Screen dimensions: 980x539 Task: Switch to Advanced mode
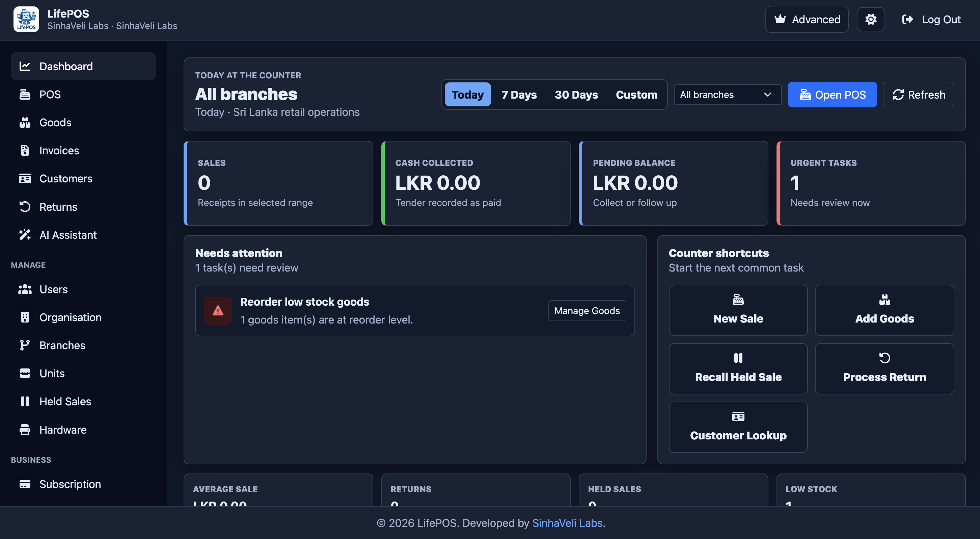(x=807, y=19)
